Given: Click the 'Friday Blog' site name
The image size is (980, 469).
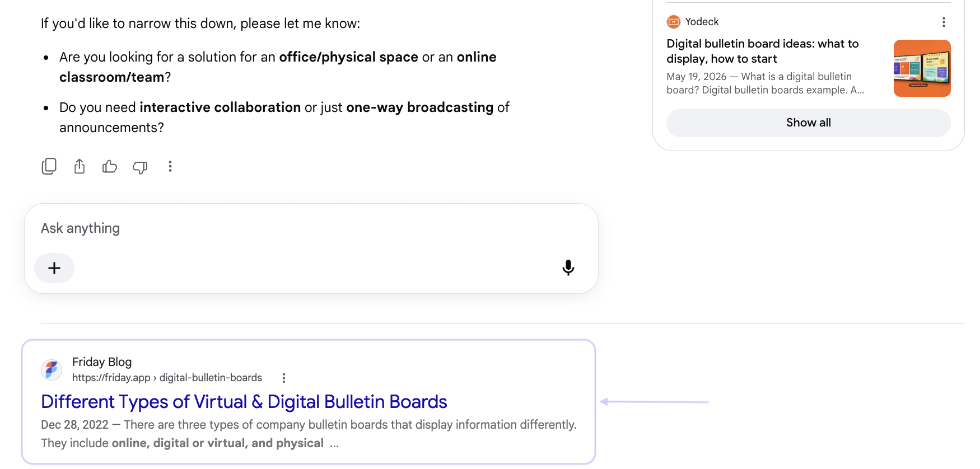Looking at the screenshot, I should (x=102, y=362).
